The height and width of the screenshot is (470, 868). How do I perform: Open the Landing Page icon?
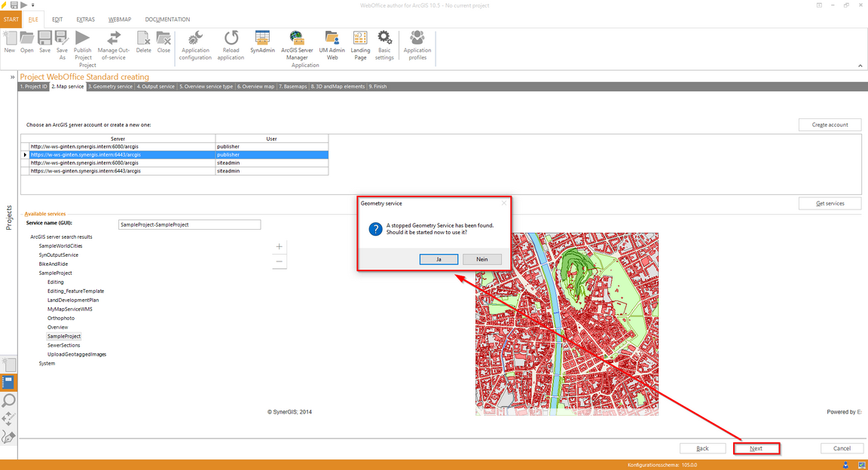click(360, 39)
